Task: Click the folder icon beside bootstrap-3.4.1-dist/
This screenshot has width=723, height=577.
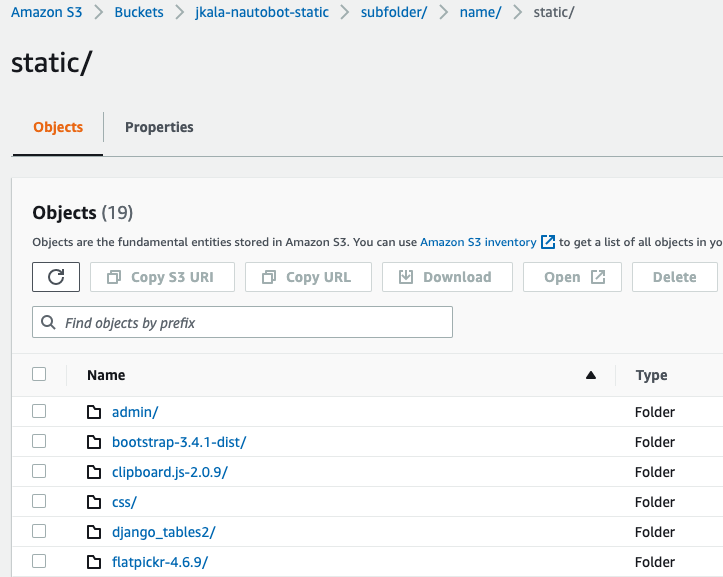Action: pos(95,442)
